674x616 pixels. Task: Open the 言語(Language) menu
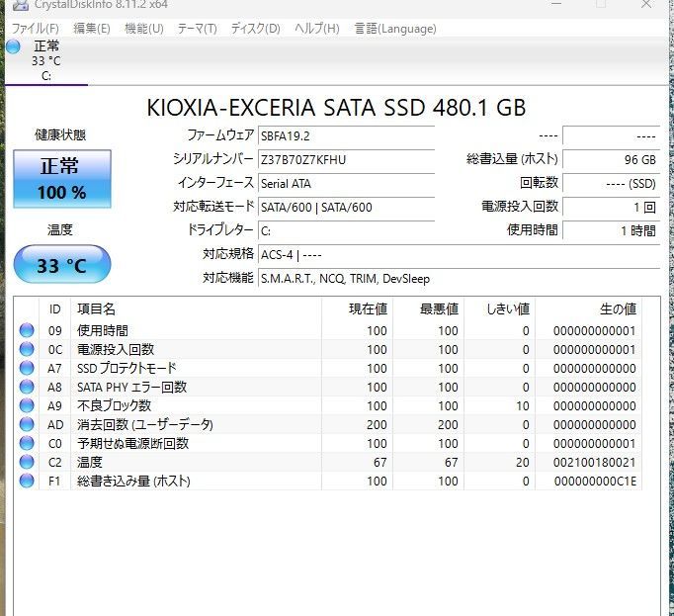pyautogui.click(x=395, y=29)
